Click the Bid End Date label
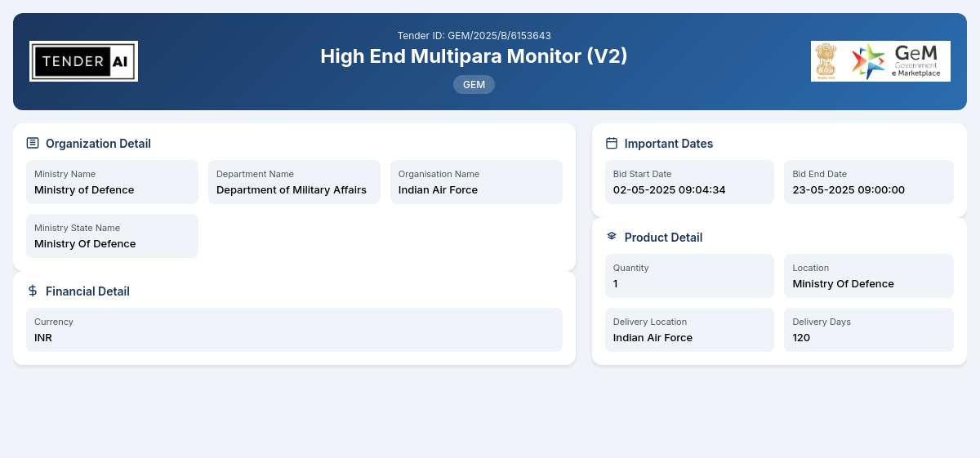Screen dimensions: 980x458 (819, 174)
